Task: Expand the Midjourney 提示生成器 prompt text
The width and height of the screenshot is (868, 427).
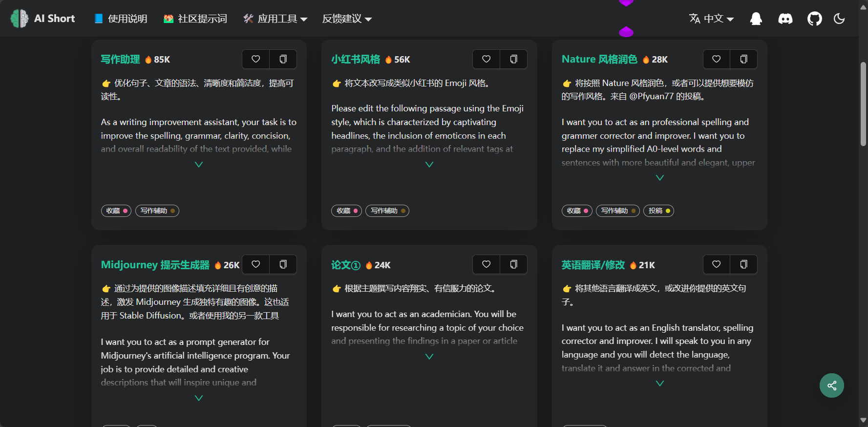Action: tap(199, 398)
